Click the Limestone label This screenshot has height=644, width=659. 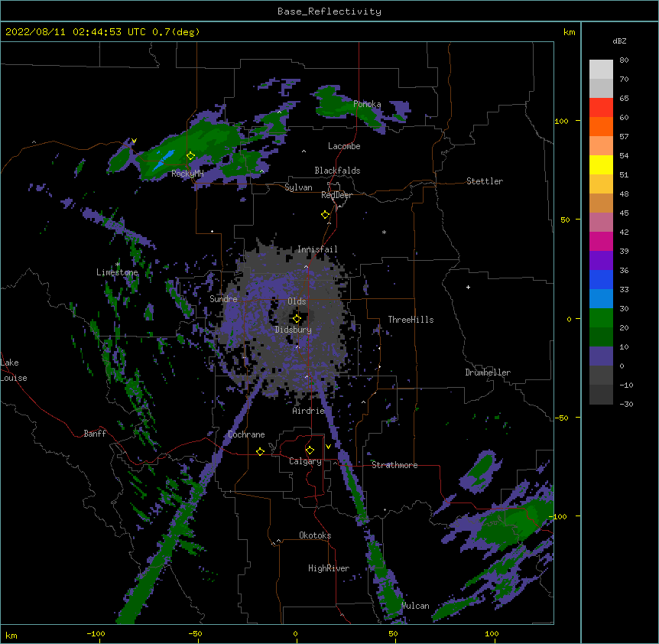point(117,272)
